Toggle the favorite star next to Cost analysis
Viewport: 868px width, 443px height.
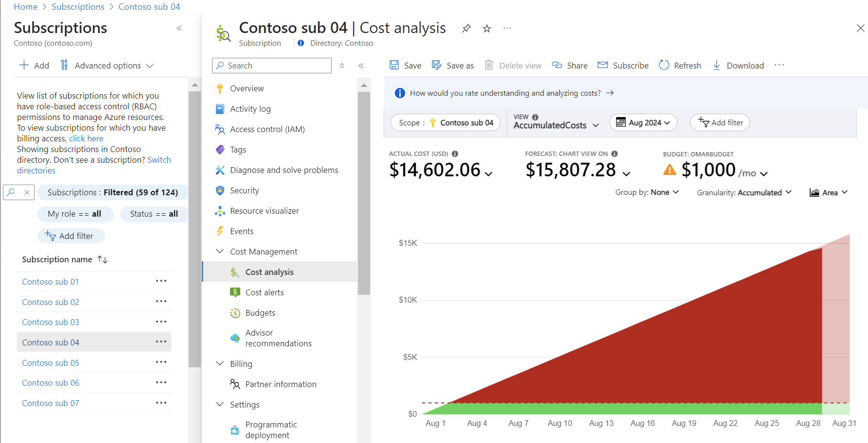pos(486,28)
